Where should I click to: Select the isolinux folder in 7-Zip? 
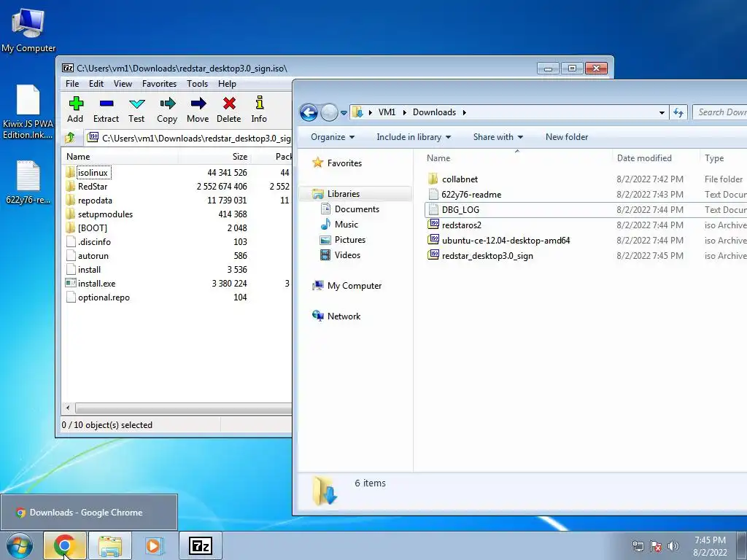pyautogui.click(x=93, y=172)
